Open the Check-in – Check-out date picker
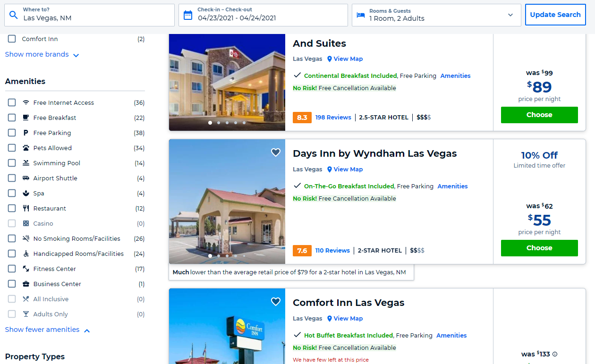 [263, 15]
